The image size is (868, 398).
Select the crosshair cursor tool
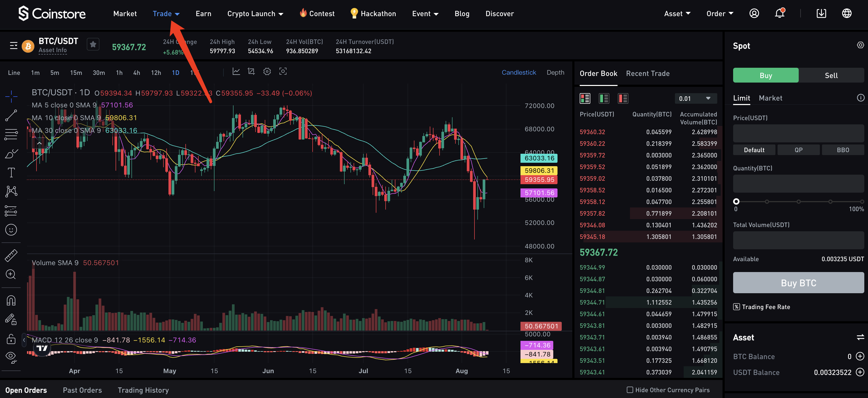[11, 97]
